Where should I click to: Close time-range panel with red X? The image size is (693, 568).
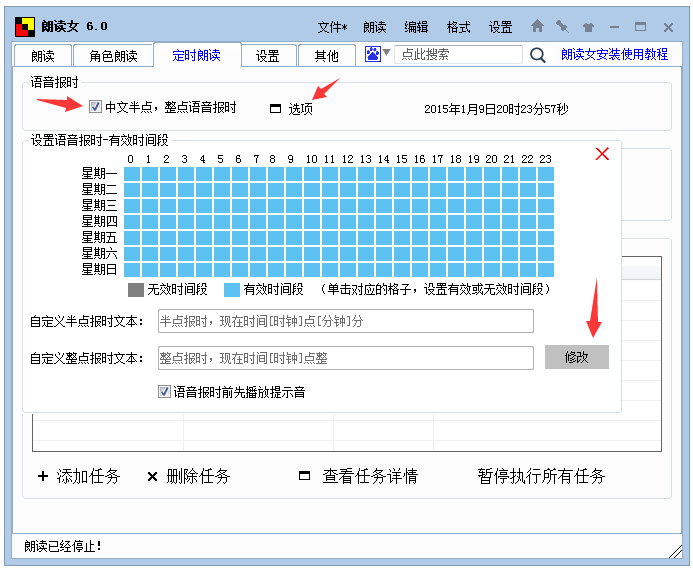(x=602, y=154)
